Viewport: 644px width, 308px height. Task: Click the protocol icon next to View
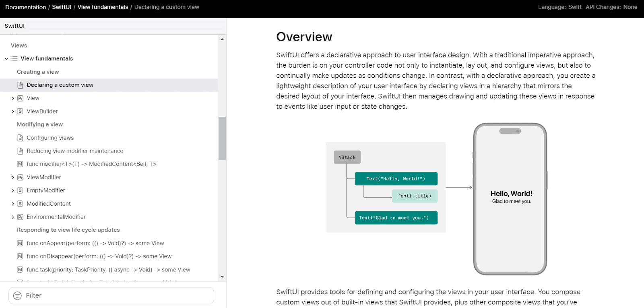coord(20,98)
